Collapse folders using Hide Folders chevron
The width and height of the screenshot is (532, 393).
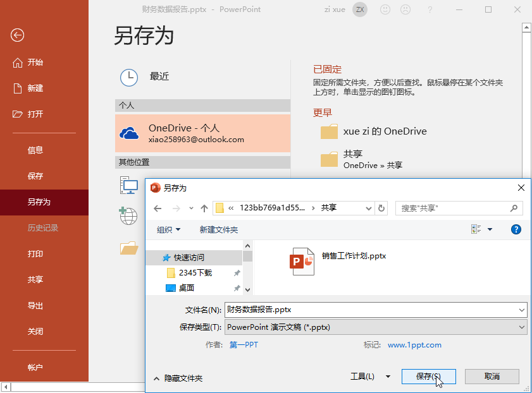(x=156, y=378)
